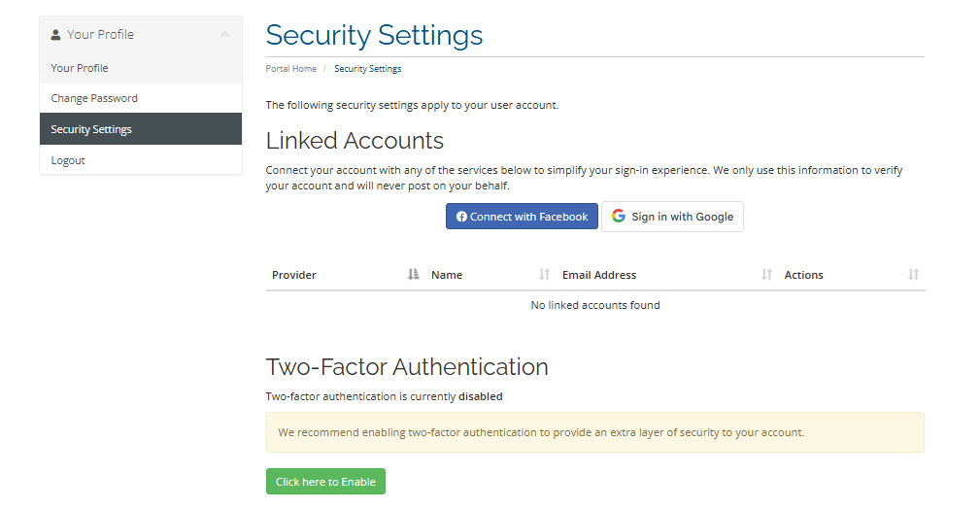The width and height of the screenshot is (980, 509).
Task: Click sort arrows beside Name column
Action: pos(545,275)
